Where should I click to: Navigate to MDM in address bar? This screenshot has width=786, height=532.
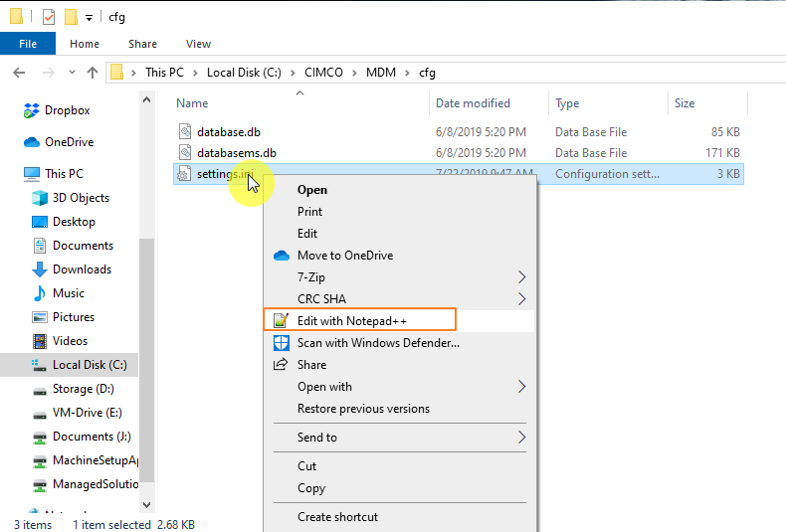coord(381,73)
